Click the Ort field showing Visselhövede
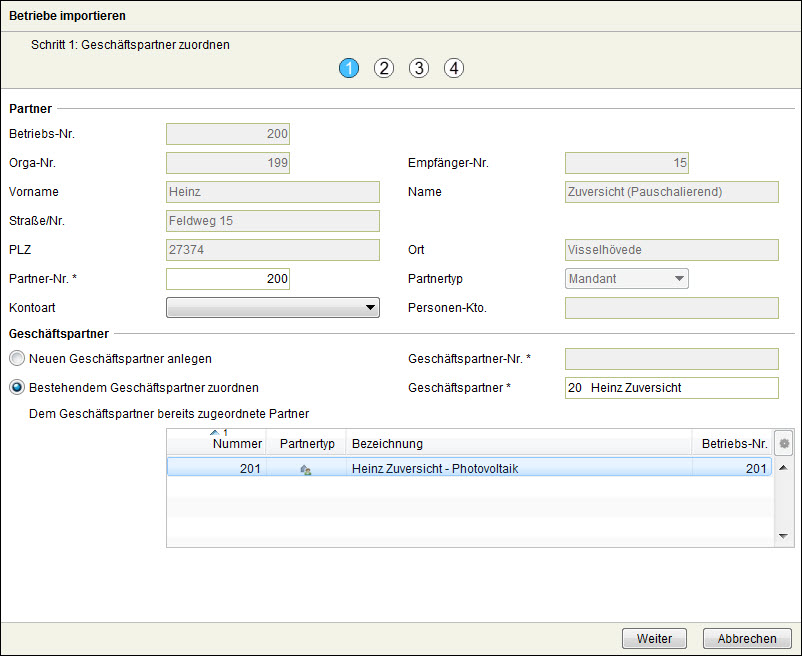 coord(672,250)
